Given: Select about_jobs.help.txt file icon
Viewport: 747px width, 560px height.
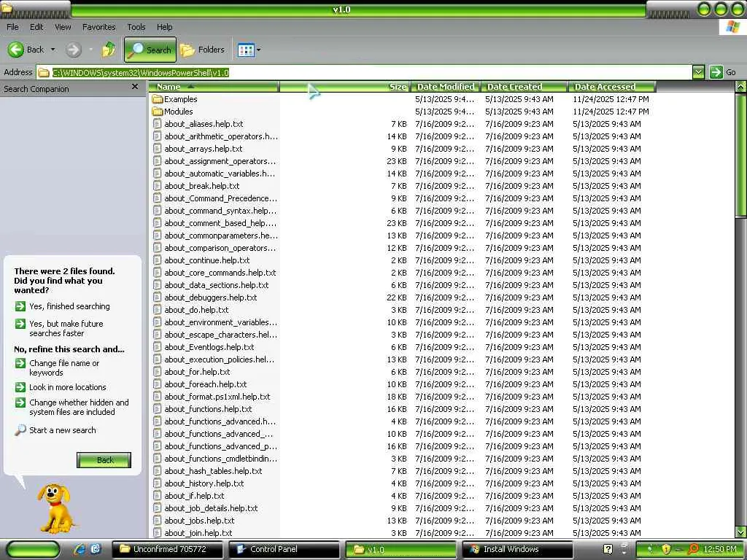Looking at the screenshot, I should click(x=158, y=521).
